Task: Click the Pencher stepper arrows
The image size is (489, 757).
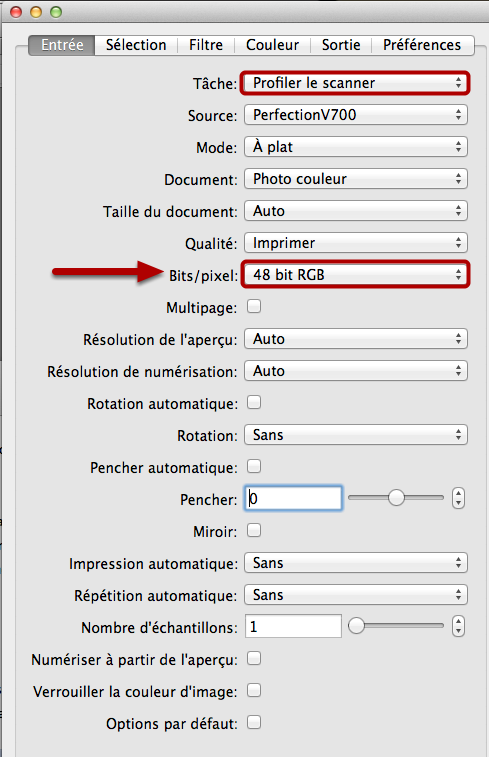Action: click(458, 498)
